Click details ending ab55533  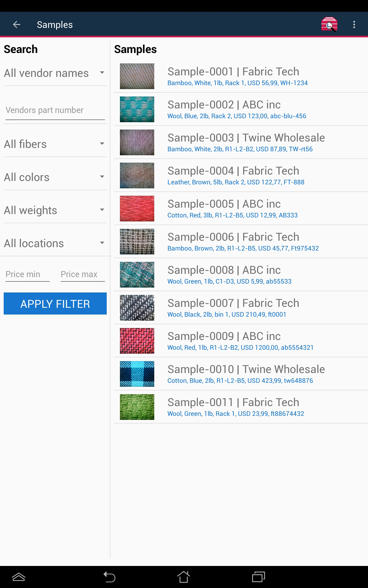(x=229, y=281)
